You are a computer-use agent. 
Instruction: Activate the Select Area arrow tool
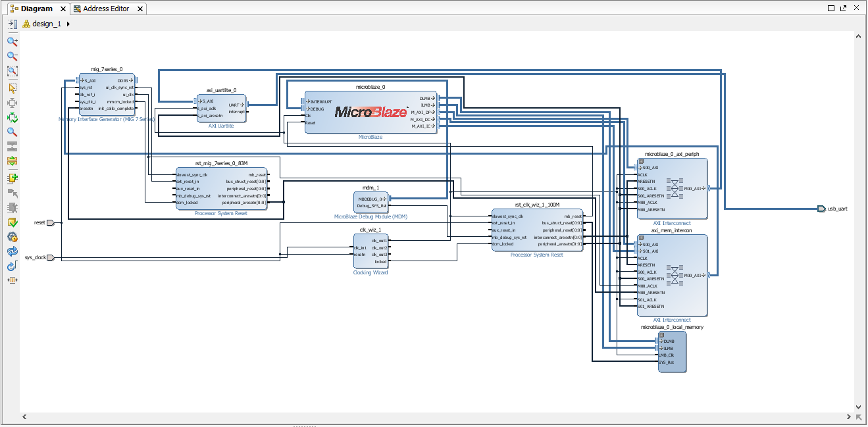click(12, 88)
